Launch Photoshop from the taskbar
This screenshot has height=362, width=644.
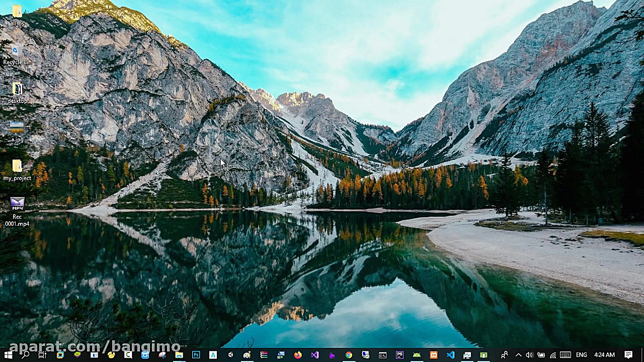pyautogui.click(x=196, y=355)
